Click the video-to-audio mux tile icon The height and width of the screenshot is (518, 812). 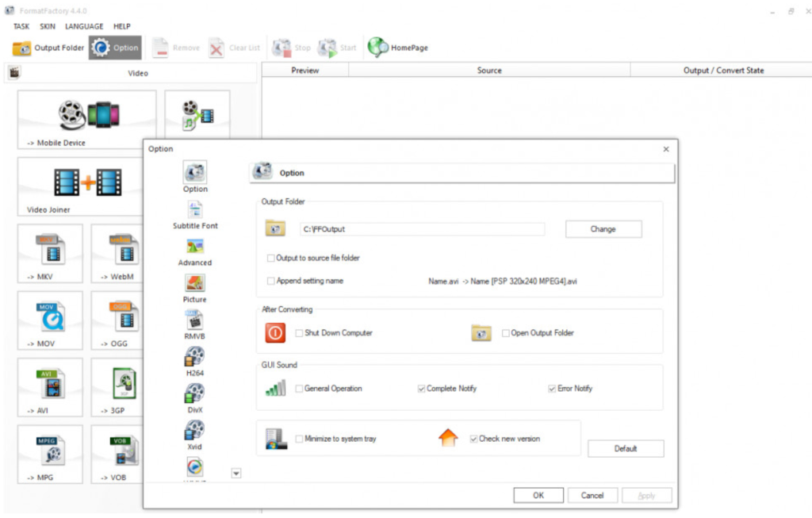point(197,115)
